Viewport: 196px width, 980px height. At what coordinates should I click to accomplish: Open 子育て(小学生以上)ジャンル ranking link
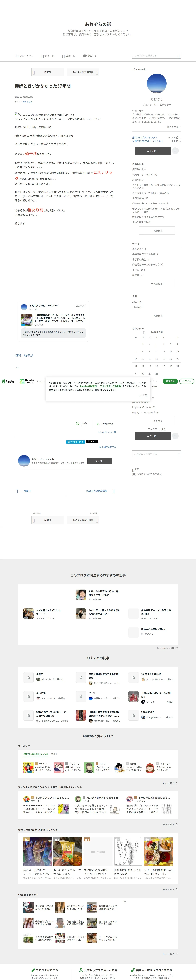[x=148, y=141]
